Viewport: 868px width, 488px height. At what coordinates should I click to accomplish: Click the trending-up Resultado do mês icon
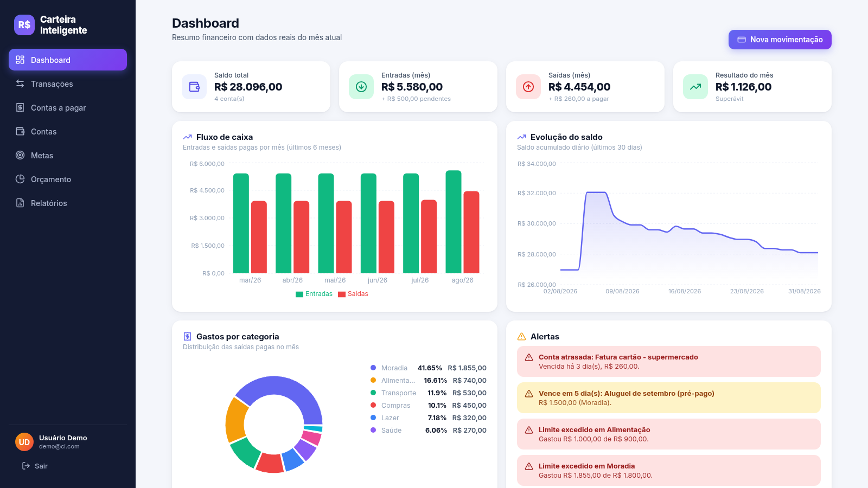(695, 87)
